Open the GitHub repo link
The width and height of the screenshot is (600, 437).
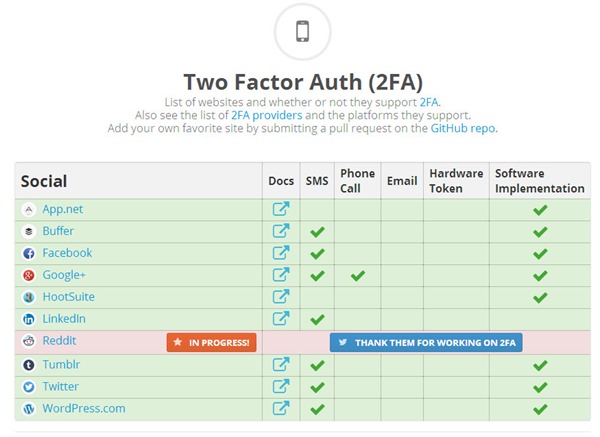tap(463, 128)
